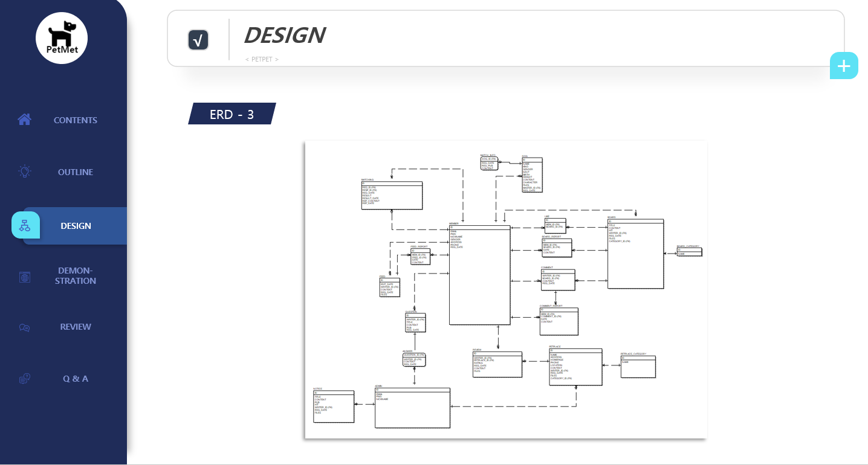Open the Q & A section

[x=76, y=379]
